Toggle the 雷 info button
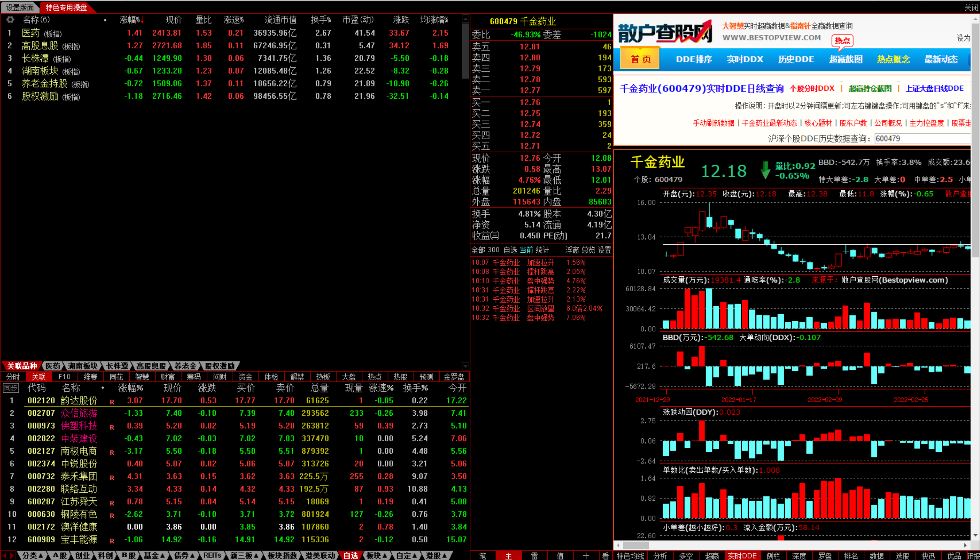The width and height of the screenshot is (980, 560). tap(534, 556)
